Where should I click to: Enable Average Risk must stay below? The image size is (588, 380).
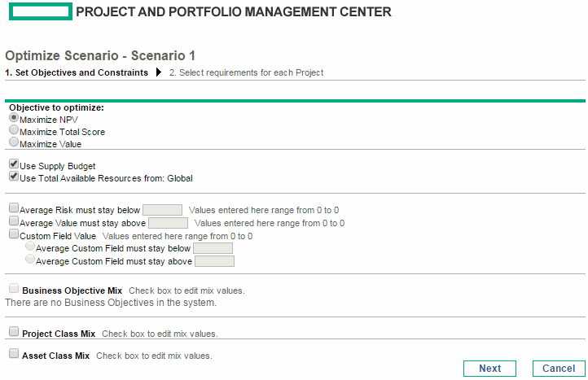[14, 208]
